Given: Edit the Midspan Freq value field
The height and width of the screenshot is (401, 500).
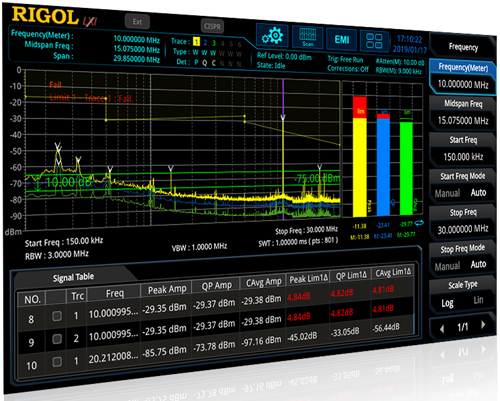Looking at the screenshot, I should click(463, 120).
